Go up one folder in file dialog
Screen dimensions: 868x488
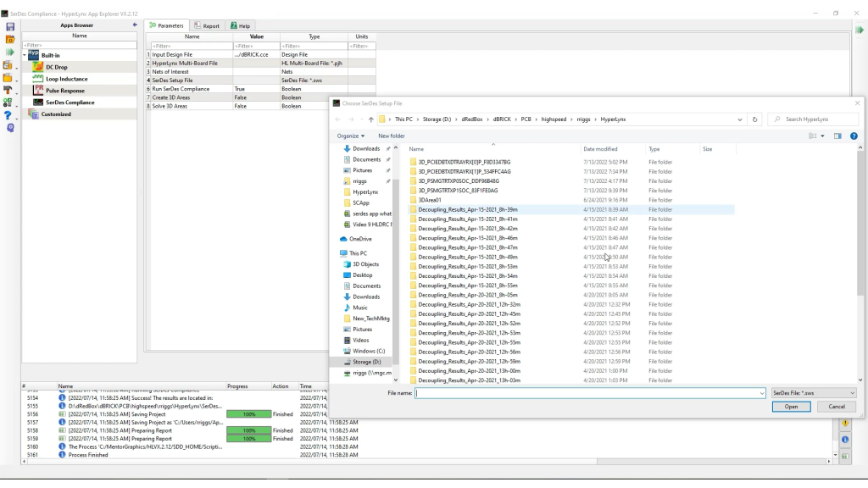(x=371, y=119)
